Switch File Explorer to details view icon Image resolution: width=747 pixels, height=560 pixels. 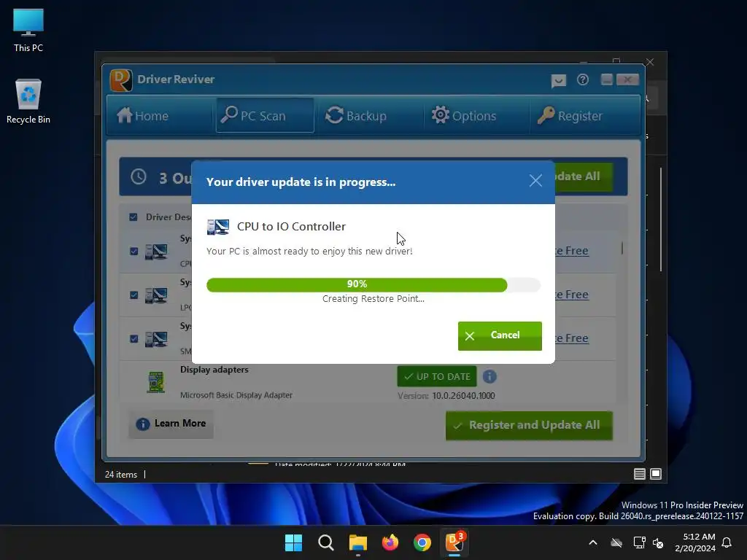pos(639,474)
